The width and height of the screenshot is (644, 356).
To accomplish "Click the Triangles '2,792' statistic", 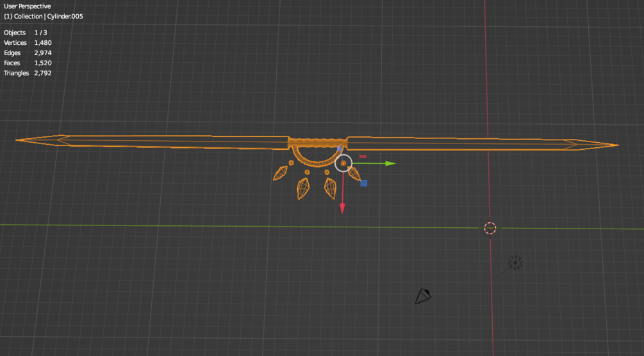I will [x=43, y=73].
